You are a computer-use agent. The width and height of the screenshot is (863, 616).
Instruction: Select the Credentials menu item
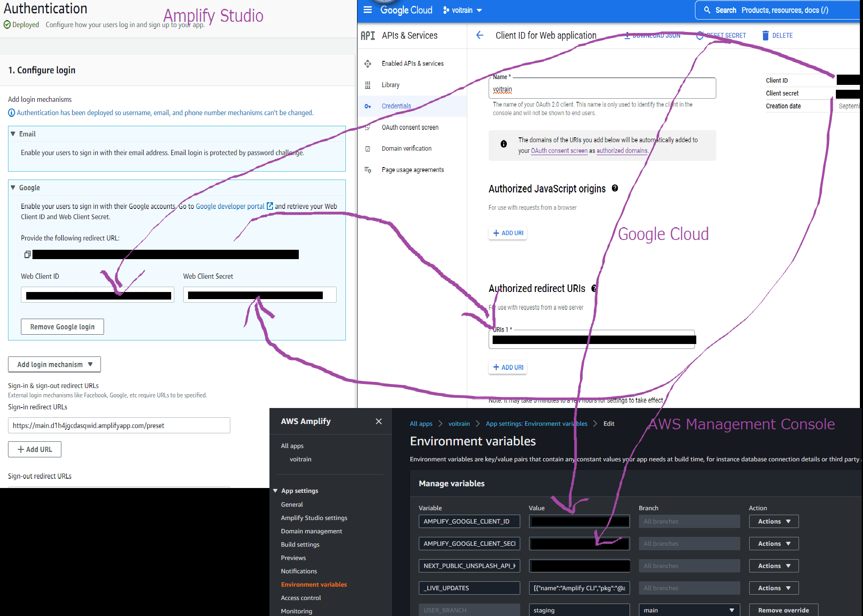pyautogui.click(x=396, y=106)
